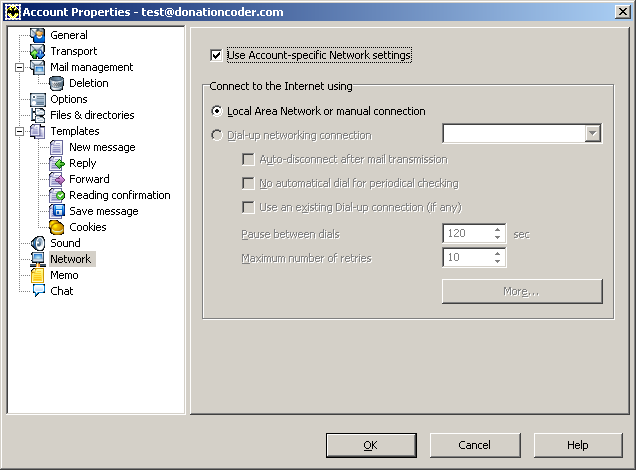The image size is (636, 470).
Task: Select the Chat bubble icon
Action: pyautogui.click(x=39, y=291)
